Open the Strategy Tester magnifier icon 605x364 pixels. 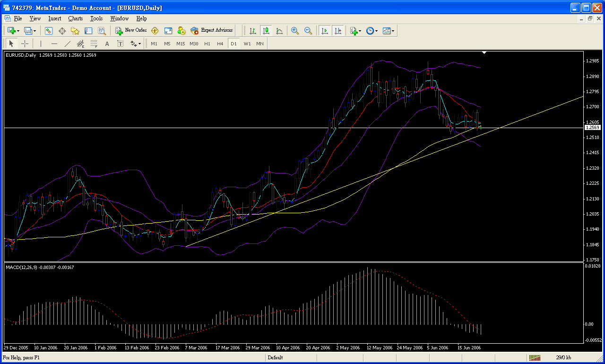pyautogui.click(x=102, y=31)
